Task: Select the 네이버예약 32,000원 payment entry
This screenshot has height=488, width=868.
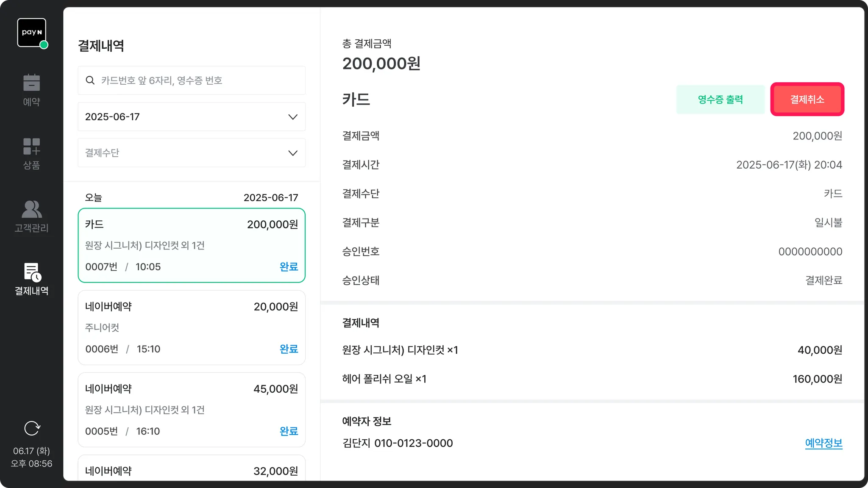Action: (x=191, y=469)
